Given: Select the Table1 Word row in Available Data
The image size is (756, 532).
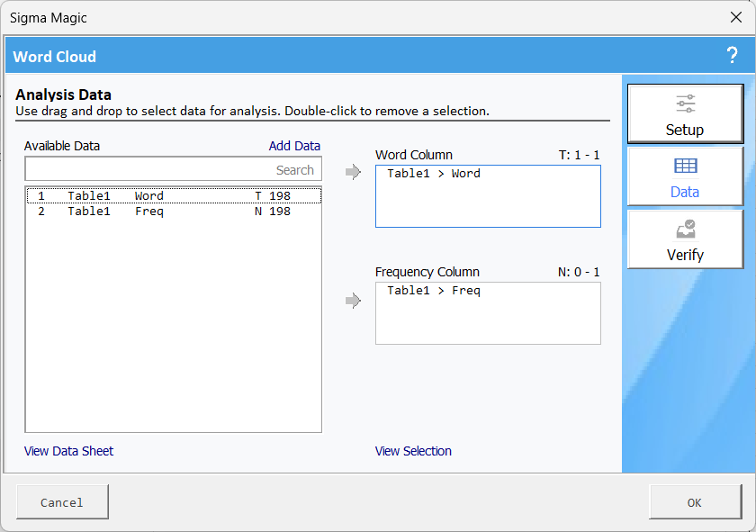Looking at the screenshot, I should (x=174, y=196).
